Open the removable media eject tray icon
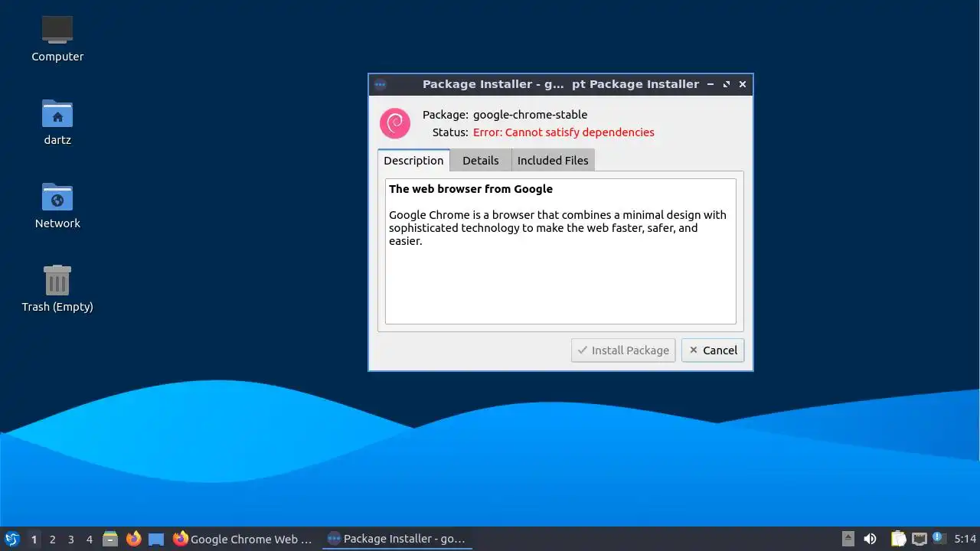The height and width of the screenshot is (551, 980). (848, 539)
